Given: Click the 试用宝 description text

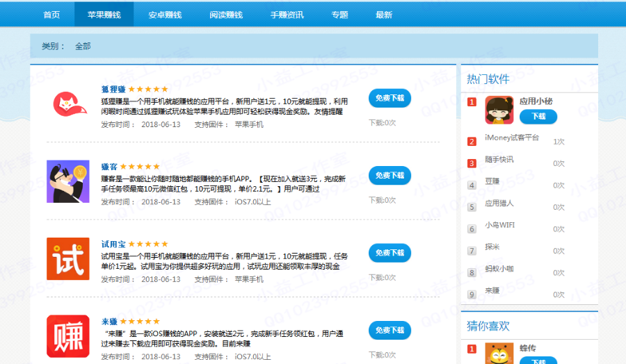Looking at the screenshot, I should pos(225,261).
